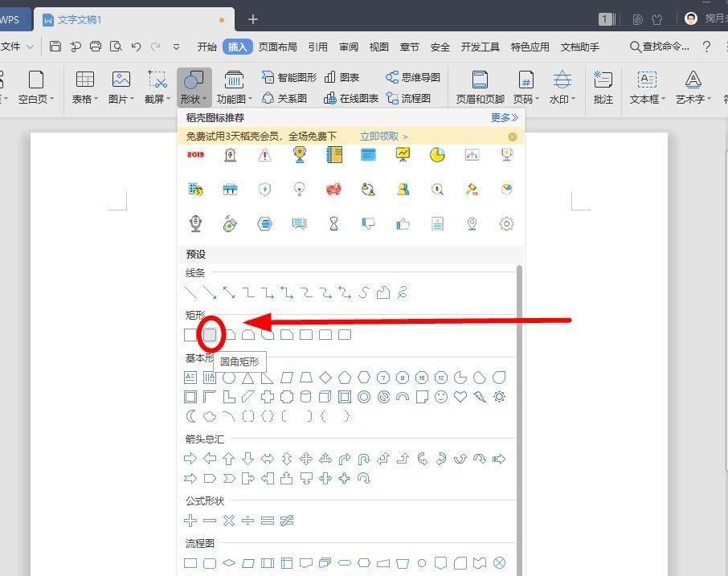
Task: Select the rounded rectangle (圆角矩形) shape
Action: [210, 334]
